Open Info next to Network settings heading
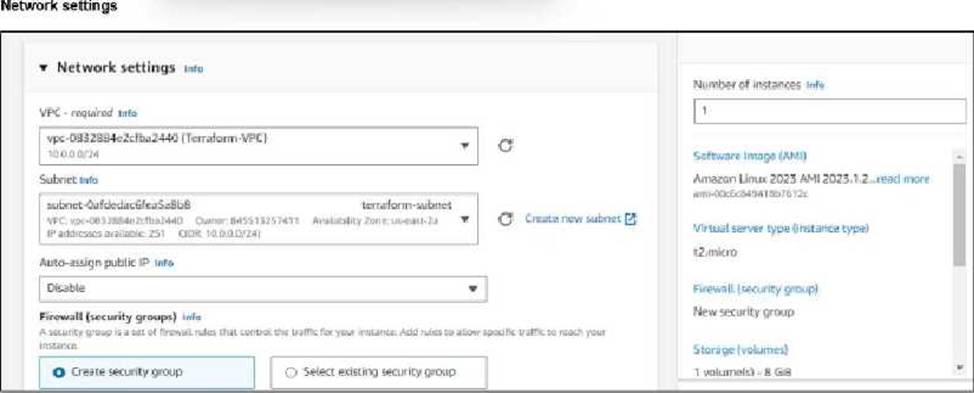The width and height of the screenshot is (974, 393). click(193, 69)
